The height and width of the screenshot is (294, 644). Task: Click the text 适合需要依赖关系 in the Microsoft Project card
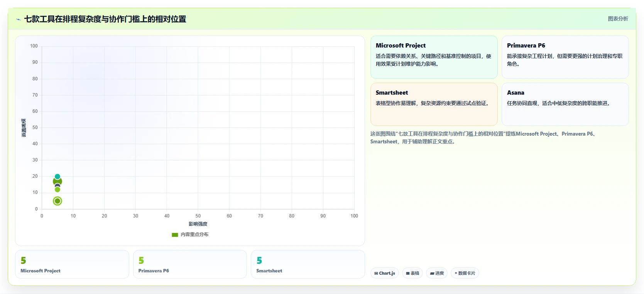pos(396,56)
